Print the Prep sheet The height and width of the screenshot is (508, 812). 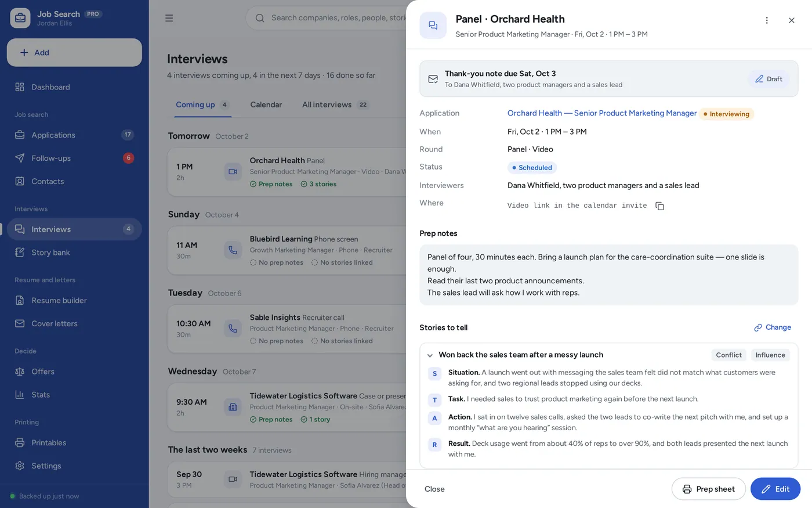[x=709, y=489]
